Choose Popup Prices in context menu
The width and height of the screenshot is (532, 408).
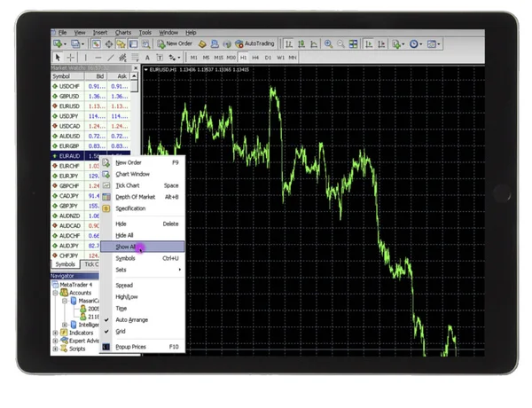(143, 347)
